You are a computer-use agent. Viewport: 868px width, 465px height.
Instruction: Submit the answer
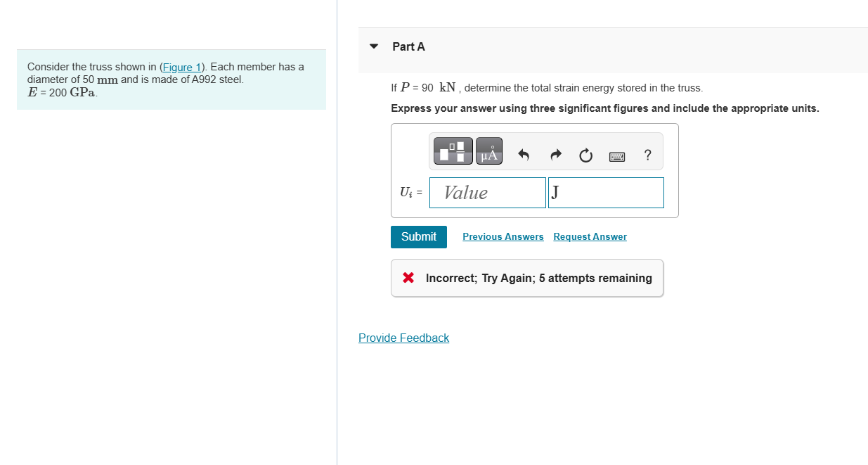[x=419, y=236]
